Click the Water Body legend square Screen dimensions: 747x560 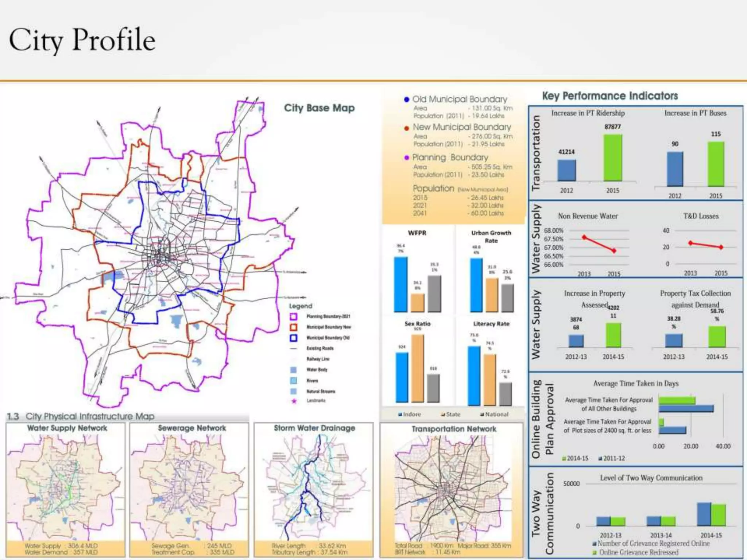click(x=293, y=370)
